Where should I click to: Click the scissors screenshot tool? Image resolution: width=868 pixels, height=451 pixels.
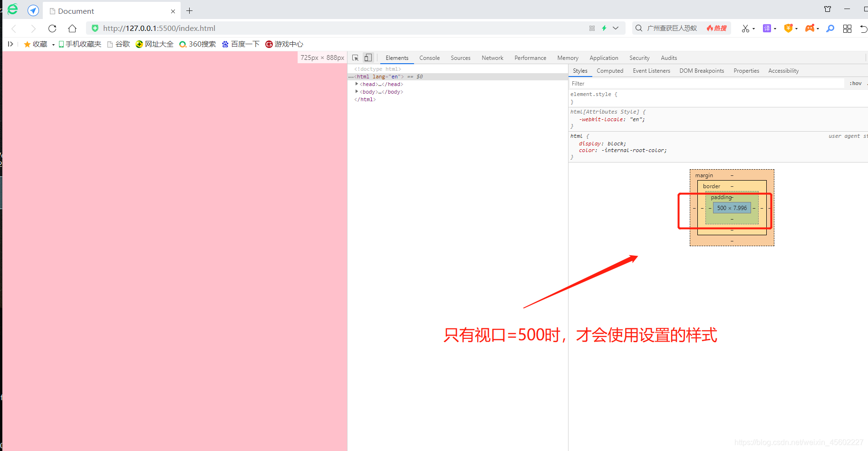[x=745, y=29]
